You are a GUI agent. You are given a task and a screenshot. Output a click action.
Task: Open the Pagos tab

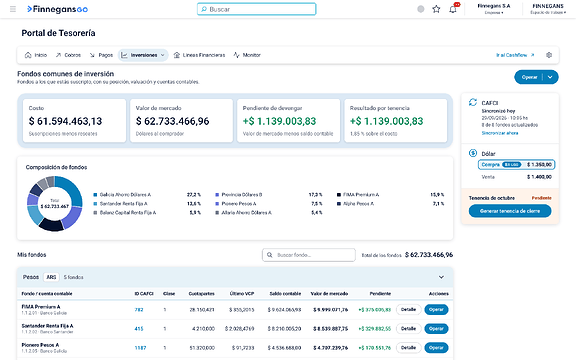click(101, 55)
